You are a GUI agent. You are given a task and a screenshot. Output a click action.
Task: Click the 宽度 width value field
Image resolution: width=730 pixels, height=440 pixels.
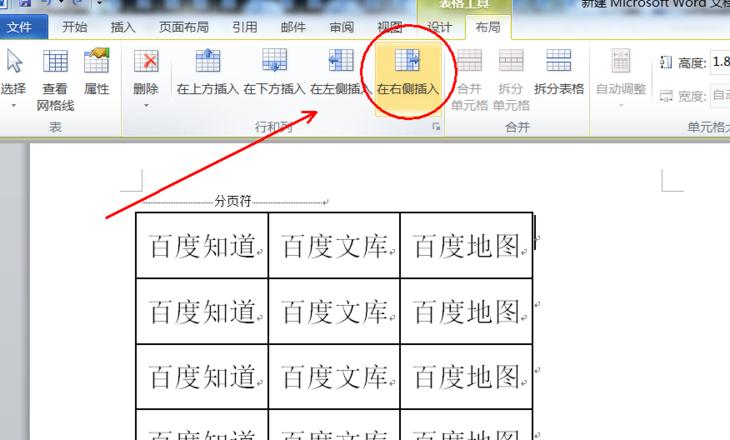(720, 95)
